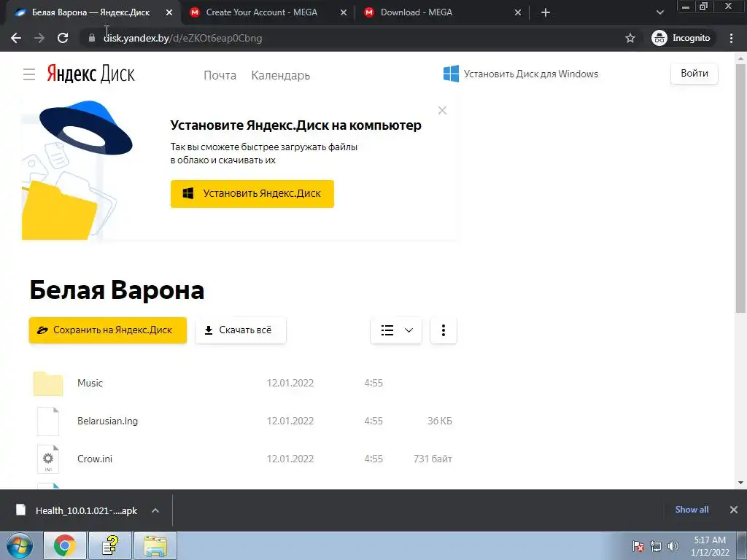
Task: Click the Яндекс Диск logo
Action: coord(90,74)
